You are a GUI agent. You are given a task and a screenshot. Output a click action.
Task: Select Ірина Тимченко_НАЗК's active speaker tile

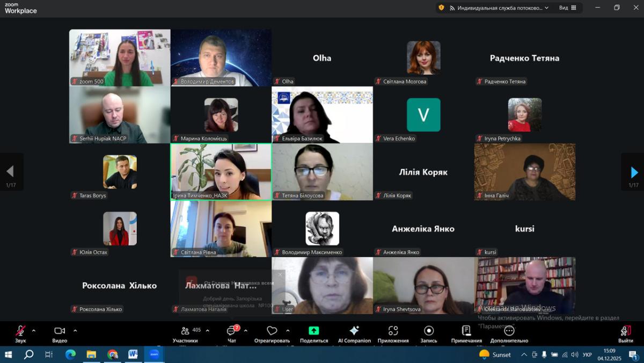[x=221, y=172]
